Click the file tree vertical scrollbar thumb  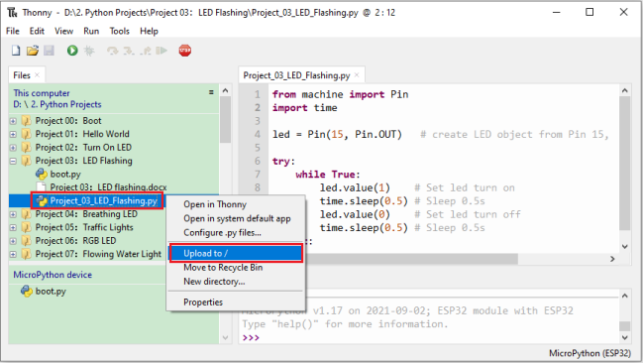point(225,120)
